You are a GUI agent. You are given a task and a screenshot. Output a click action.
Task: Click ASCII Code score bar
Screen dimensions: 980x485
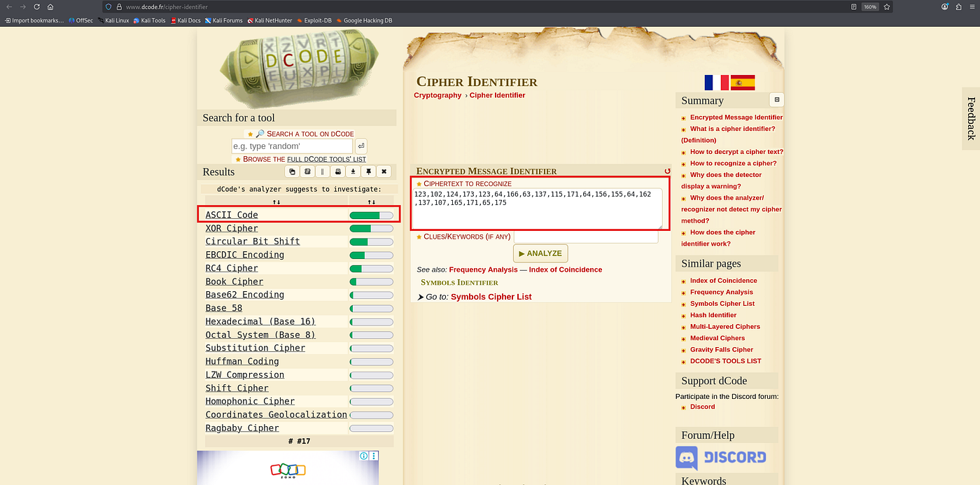pyautogui.click(x=371, y=215)
